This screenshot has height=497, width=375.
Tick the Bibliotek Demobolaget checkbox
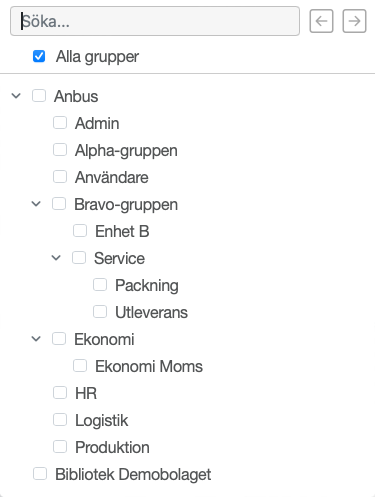coord(40,474)
